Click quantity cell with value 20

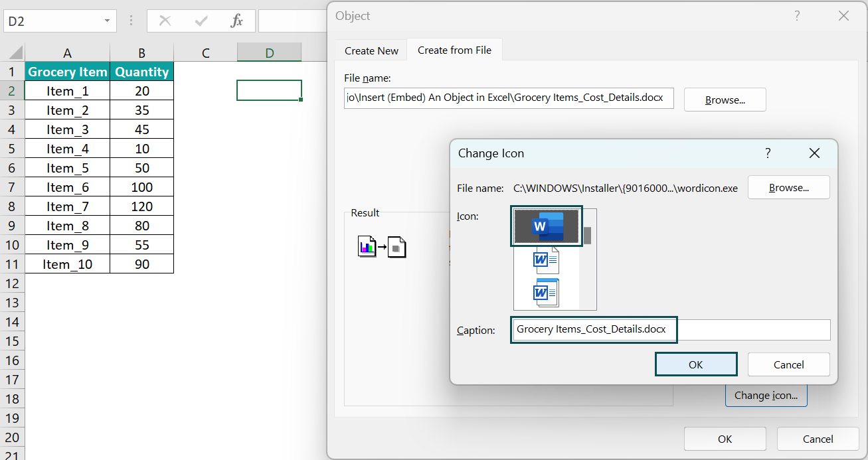141,91
